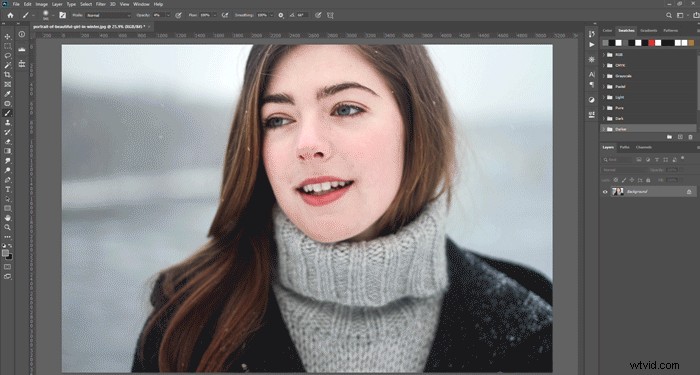Open the Layer menu
This screenshot has height=375, width=700.
[57, 4]
